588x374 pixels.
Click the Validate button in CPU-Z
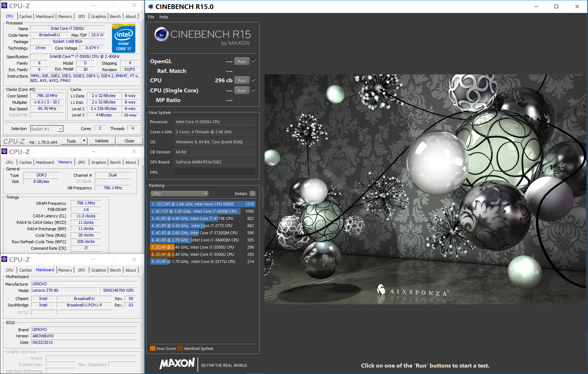pyautogui.click(x=102, y=141)
